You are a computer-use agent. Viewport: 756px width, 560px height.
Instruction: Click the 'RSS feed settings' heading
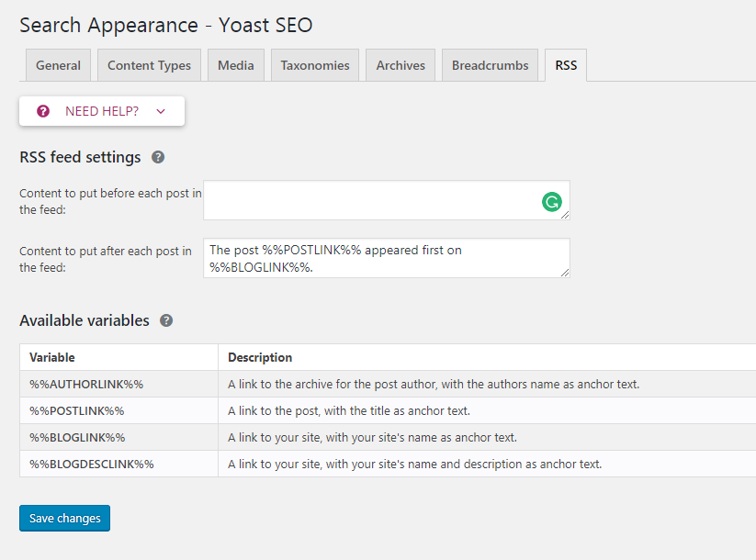click(x=80, y=157)
